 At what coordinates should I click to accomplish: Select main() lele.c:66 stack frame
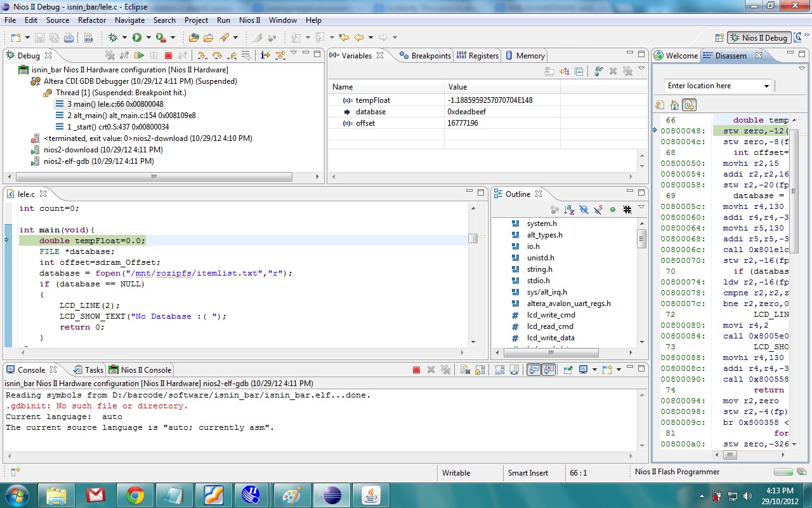[114, 104]
